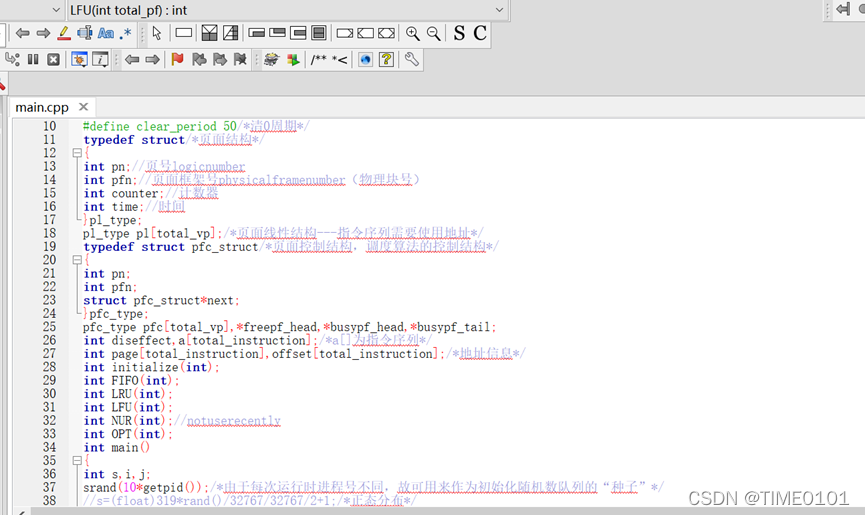This screenshot has width=865, height=515.
Task: Click the "int FIFO(int)" declaration
Action: pyautogui.click(x=131, y=380)
